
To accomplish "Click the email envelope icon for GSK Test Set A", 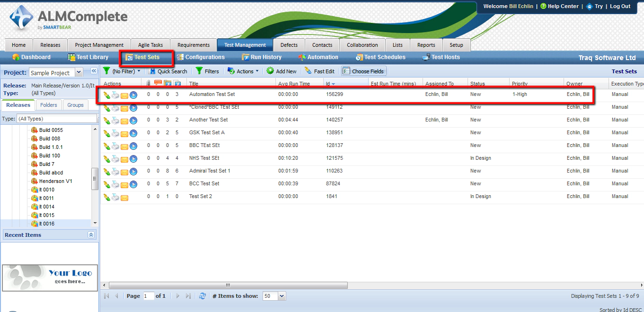I will point(124,132).
